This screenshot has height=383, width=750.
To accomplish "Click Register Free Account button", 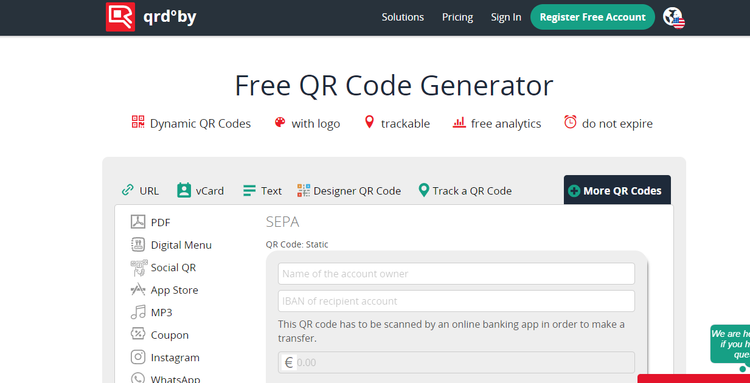I will point(593,17).
